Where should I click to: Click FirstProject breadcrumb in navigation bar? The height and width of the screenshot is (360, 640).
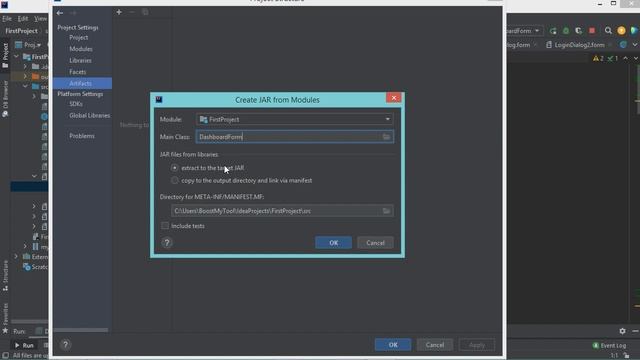(x=21, y=31)
